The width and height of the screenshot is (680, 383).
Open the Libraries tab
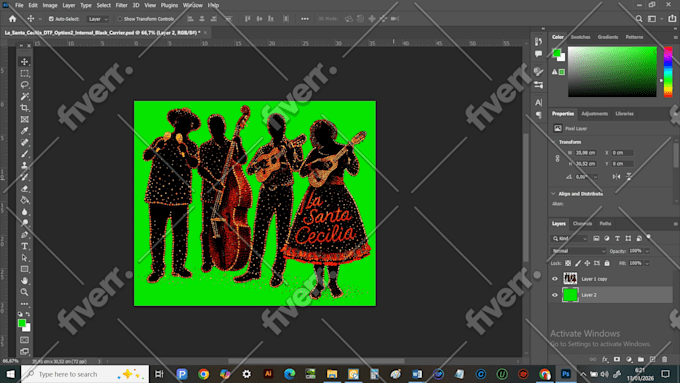tap(624, 114)
